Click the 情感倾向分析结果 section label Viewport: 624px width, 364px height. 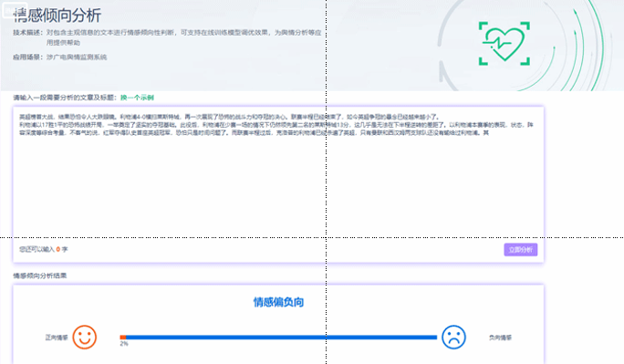click(x=40, y=276)
